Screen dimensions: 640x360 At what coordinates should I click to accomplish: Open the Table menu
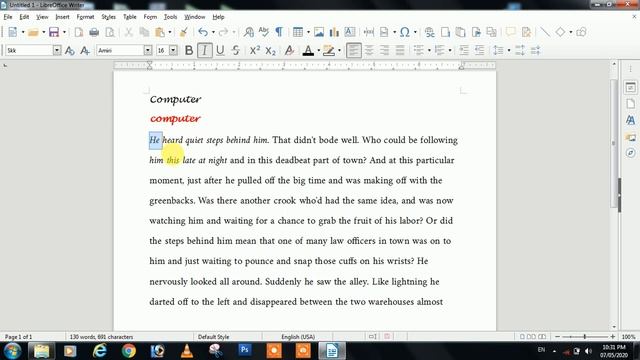pos(130,17)
